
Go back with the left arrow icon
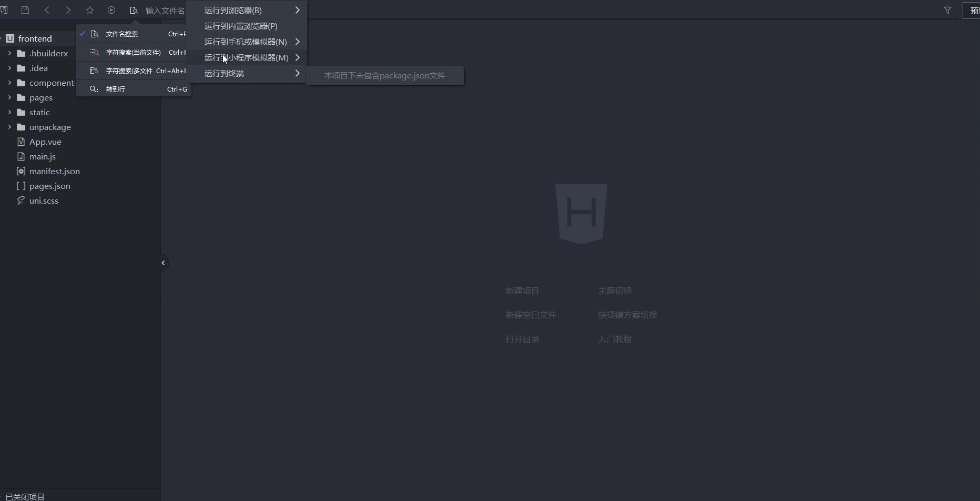click(x=47, y=10)
